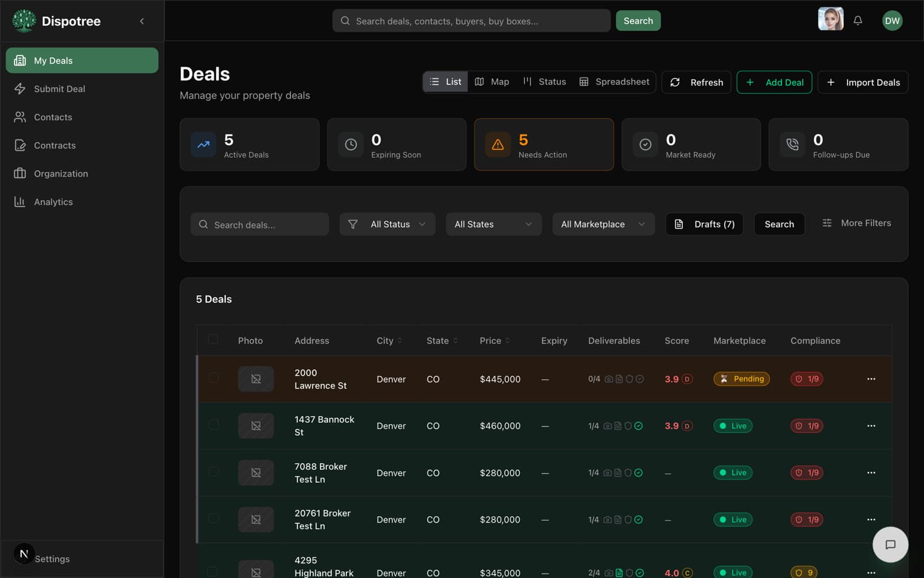Open Drafts (7)

(x=705, y=224)
